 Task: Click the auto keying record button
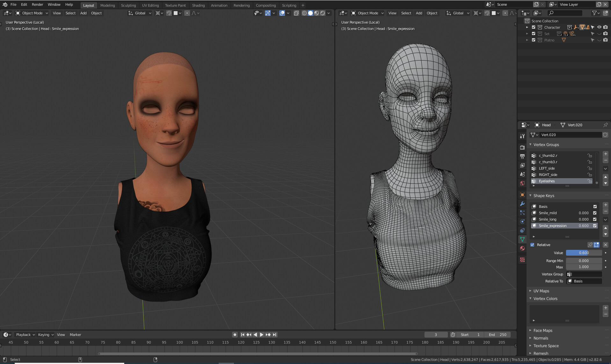pyautogui.click(x=235, y=335)
